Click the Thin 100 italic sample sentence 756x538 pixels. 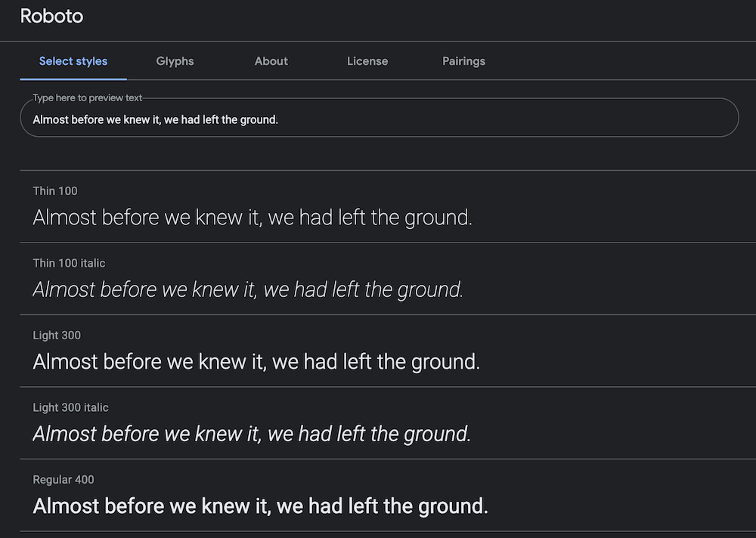[248, 289]
